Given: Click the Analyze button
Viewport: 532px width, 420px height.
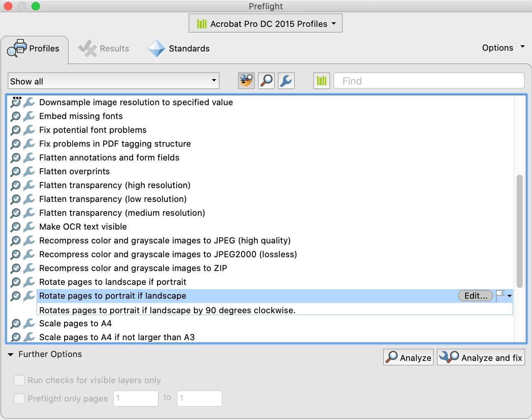Looking at the screenshot, I should (408, 357).
